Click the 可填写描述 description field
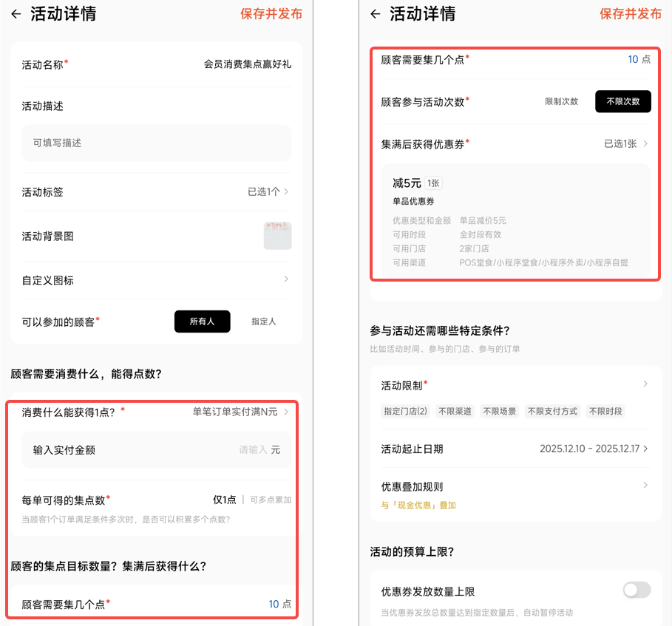672x626 pixels. pos(156,143)
